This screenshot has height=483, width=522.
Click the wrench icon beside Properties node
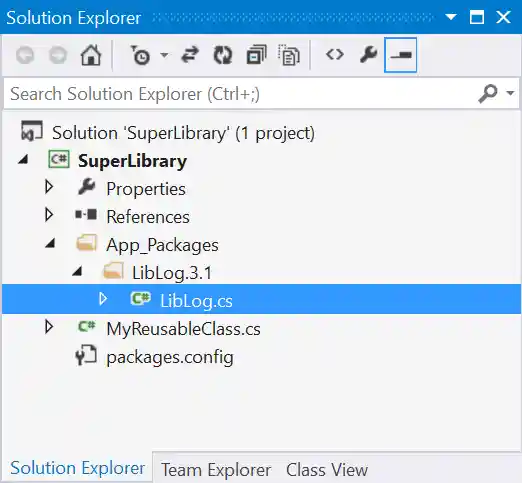pos(86,186)
